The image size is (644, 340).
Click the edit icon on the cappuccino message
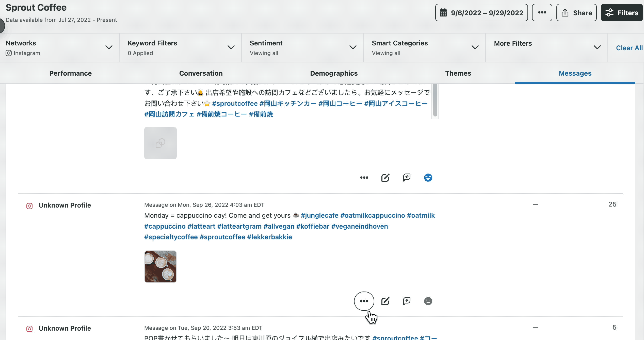(385, 301)
